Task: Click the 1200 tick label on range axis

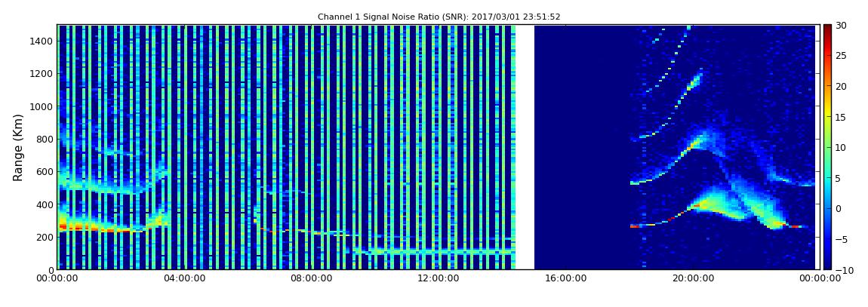Action: tap(42, 74)
